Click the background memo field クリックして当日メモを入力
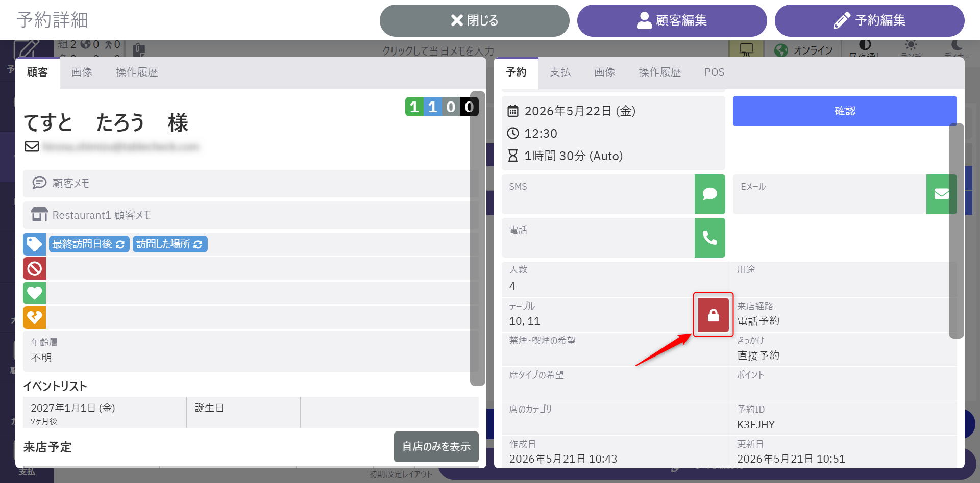This screenshot has height=483, width=980. tap(438, 50)
